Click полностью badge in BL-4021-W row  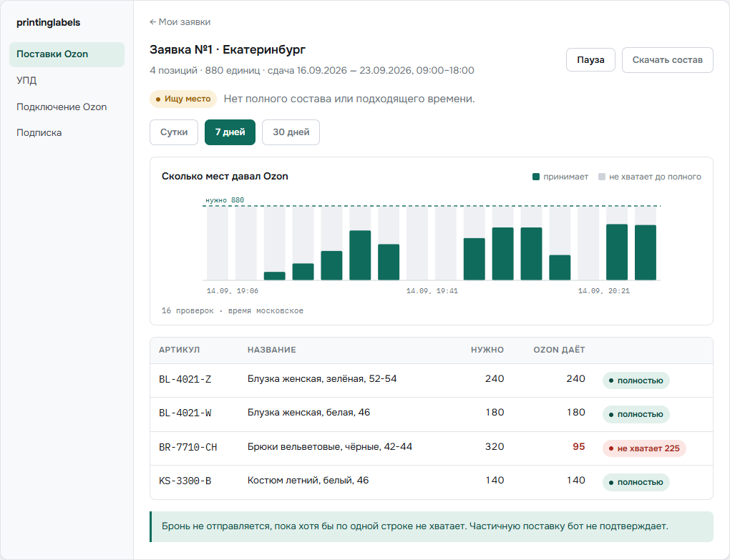pyautogui.click(x=636, y=414)
